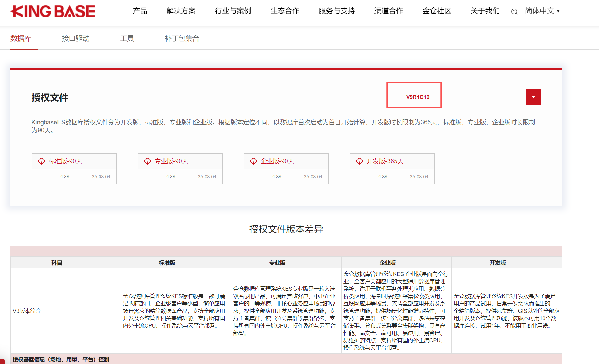
Task: Open the 产品 menu
Action: (x=140, y=11)
